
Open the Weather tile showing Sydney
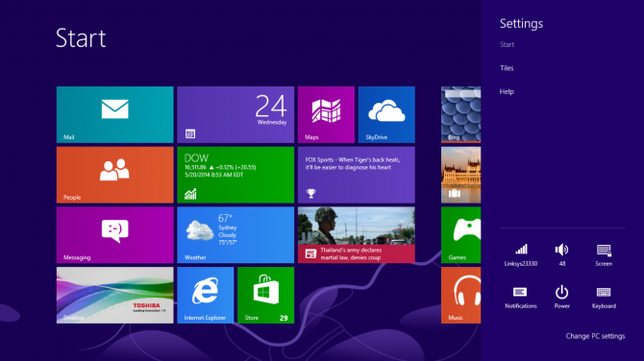pyautogui.click(x=235, y=235)
